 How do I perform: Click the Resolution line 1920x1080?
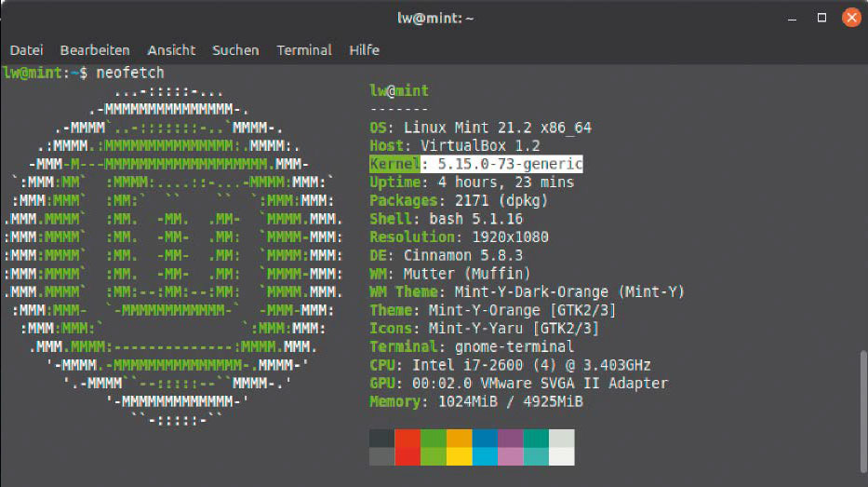[459, 237]
